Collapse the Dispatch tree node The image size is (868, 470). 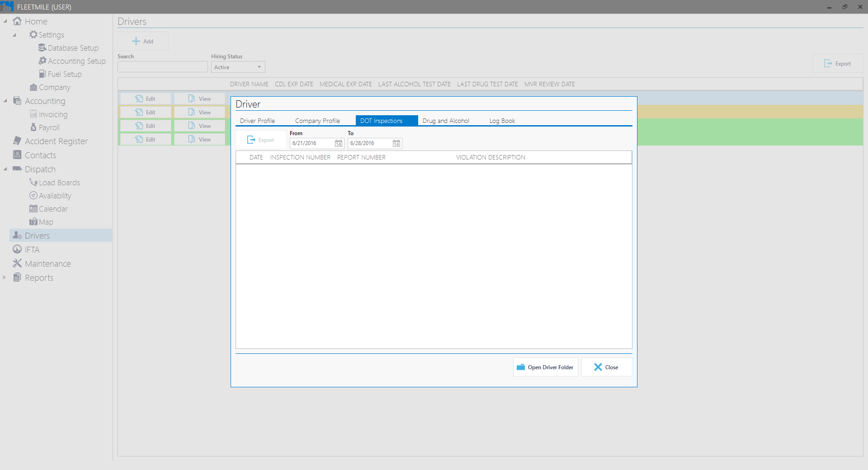pyautogui.click(x=5, y=169)
